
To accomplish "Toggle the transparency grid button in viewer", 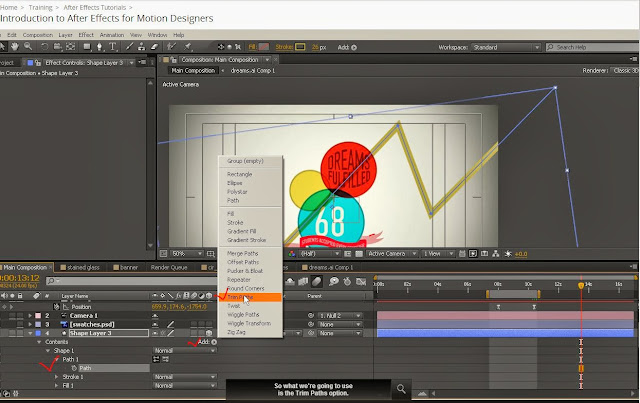I will click(x=359, y=254).
